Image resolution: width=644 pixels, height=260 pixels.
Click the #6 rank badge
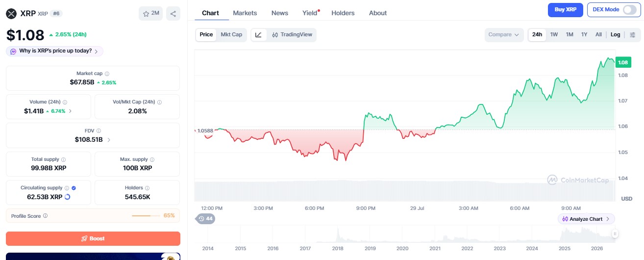point(55,14)
